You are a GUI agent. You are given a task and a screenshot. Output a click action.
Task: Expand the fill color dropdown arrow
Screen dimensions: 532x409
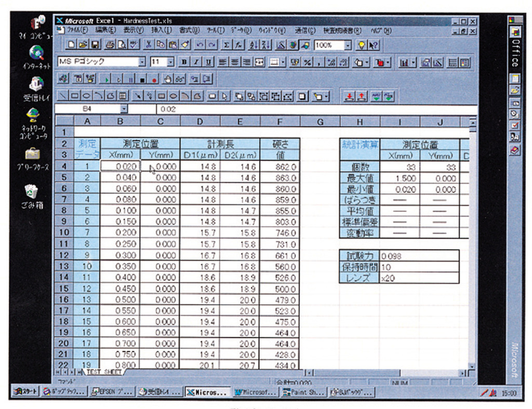coord(367,62)
